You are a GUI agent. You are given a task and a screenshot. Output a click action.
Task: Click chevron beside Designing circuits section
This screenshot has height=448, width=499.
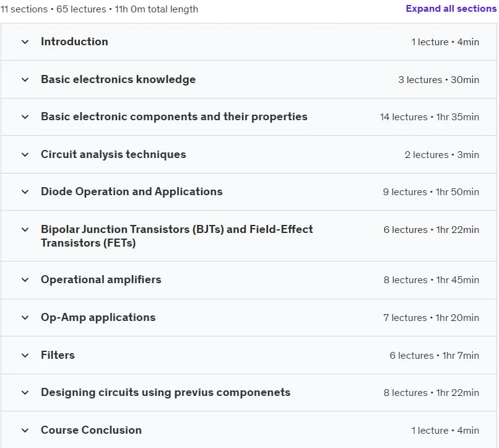tap(25, 393)
